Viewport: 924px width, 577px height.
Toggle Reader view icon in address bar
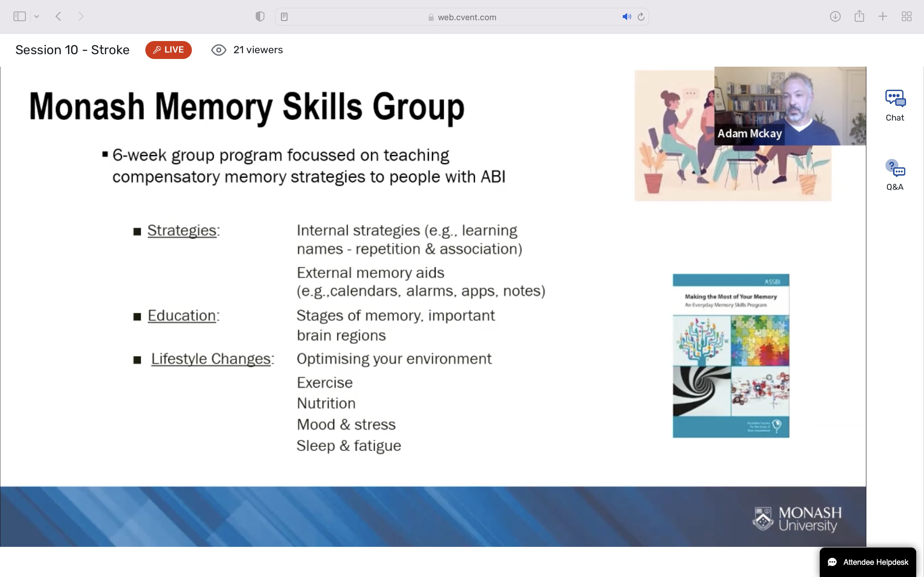284,17
